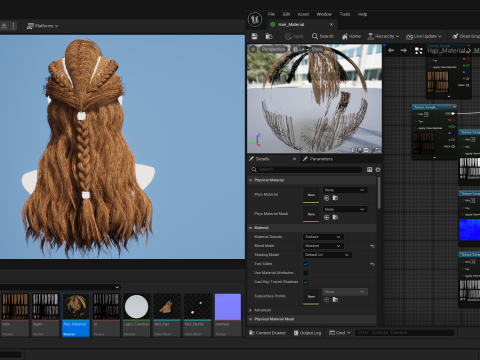This screenshot has height=360, width=480.
Task: Expand the Advanced section
Action: pos(250,310)
